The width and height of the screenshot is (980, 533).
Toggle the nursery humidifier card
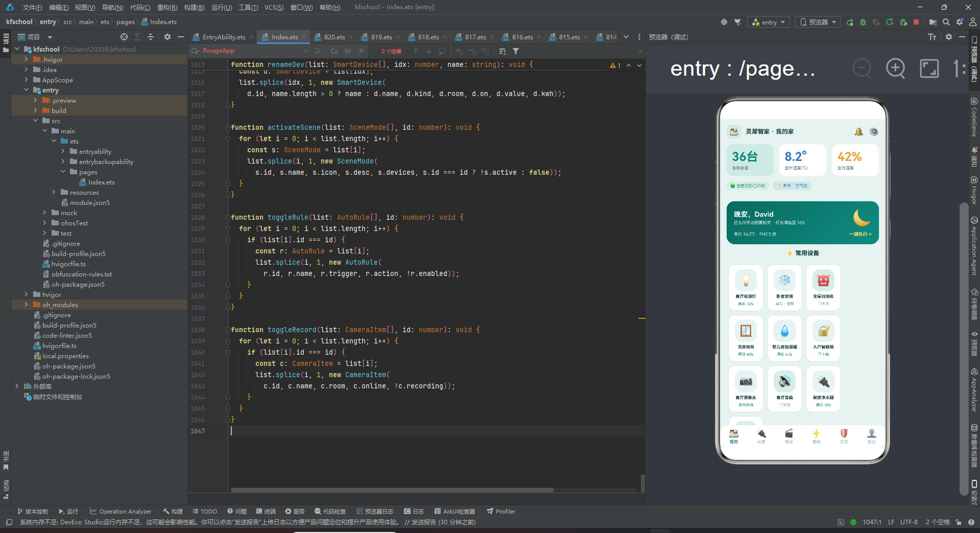784,338
